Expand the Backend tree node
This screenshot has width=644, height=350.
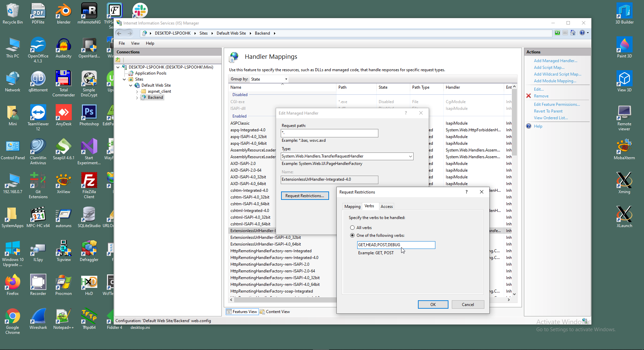click(x=137, y=97)
